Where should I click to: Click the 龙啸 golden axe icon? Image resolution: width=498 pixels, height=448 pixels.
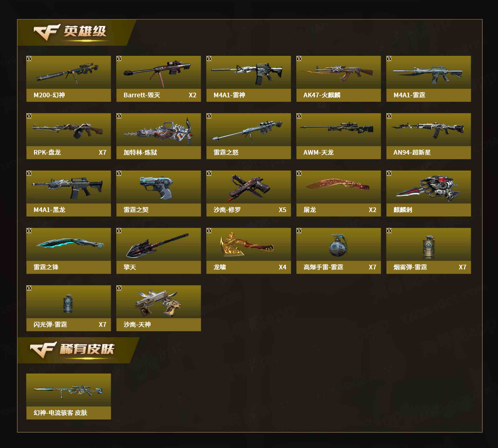(246, 245)
